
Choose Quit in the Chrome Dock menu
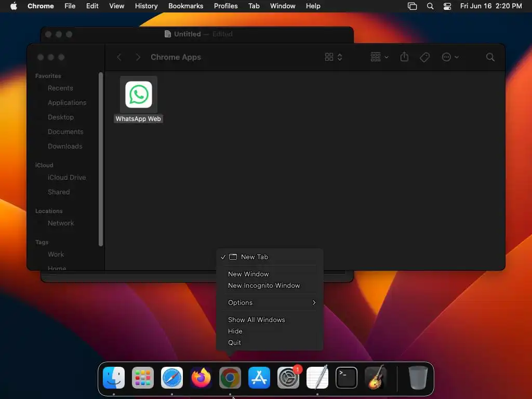click(270, 343)
